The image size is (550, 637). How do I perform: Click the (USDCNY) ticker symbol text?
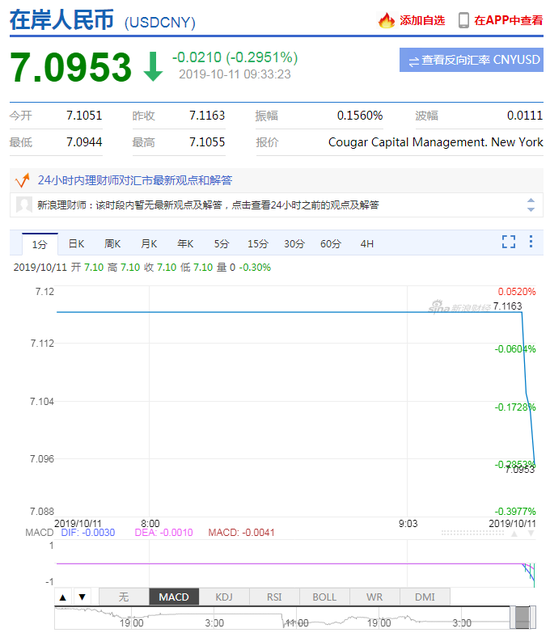(x=160, y=22)
